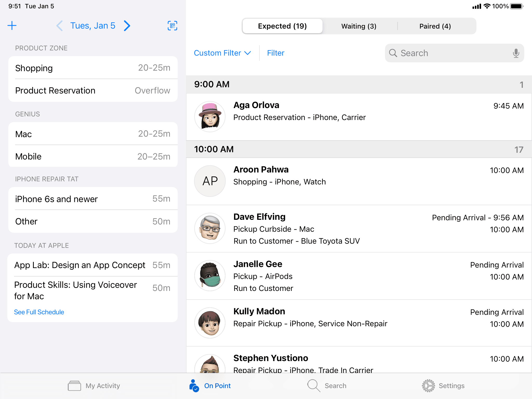Tap the microphone dictation icon
The image size is (532, 399).
(516, 53)
